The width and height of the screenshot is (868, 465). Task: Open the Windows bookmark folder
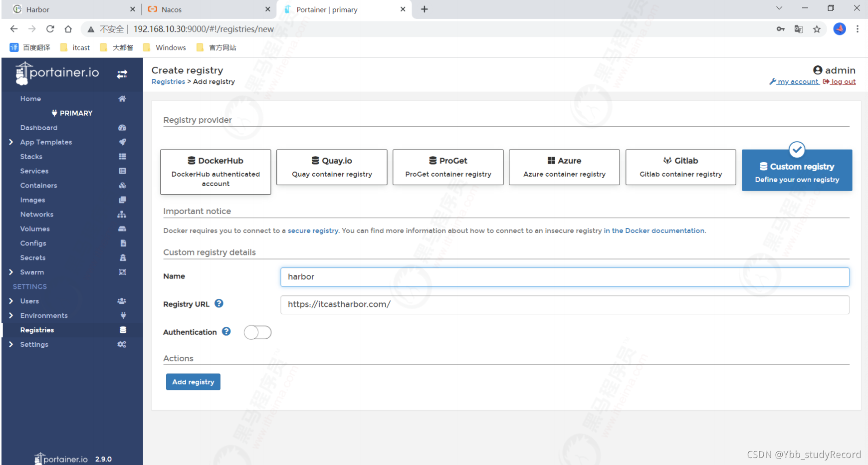coord(165,47)
